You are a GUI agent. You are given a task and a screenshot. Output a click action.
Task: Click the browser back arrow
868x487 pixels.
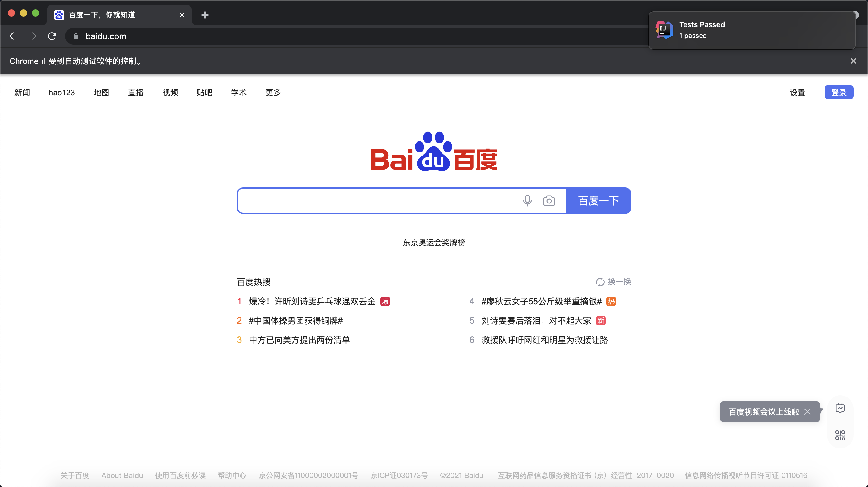(13, 36)
